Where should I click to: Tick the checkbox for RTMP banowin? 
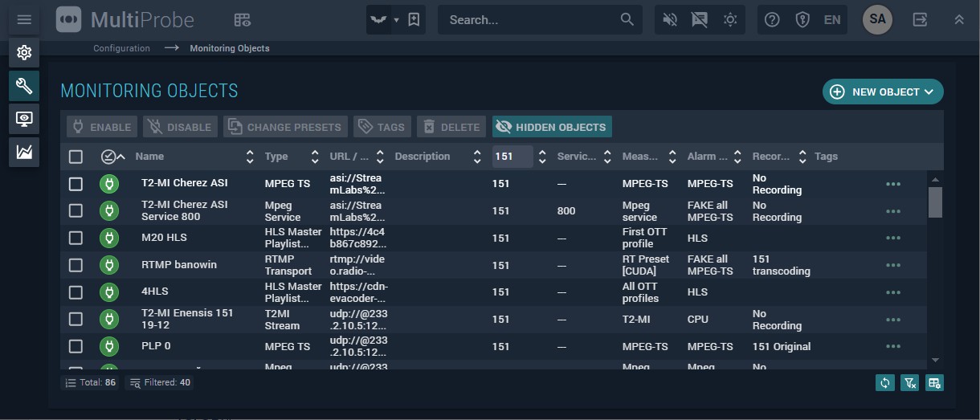(76, 265)
